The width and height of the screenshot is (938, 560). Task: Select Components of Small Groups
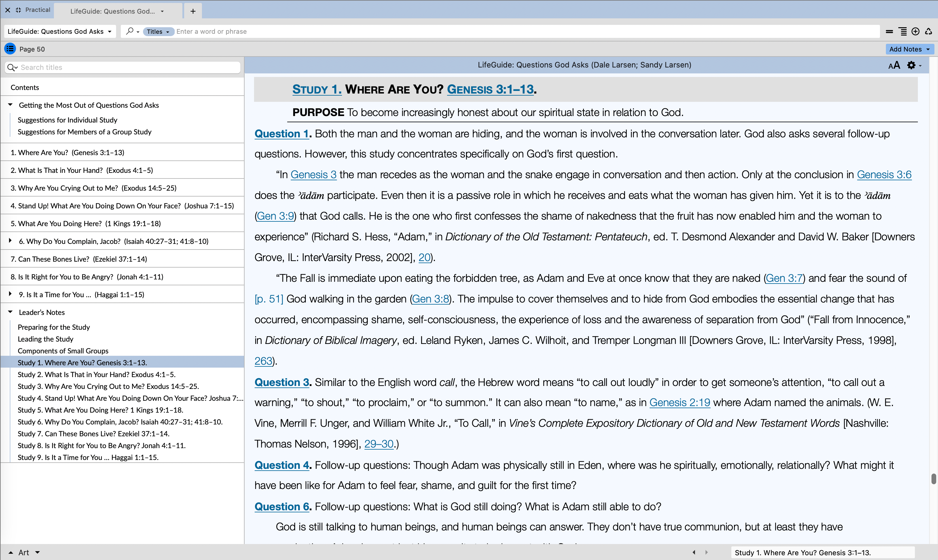[63, 350]
